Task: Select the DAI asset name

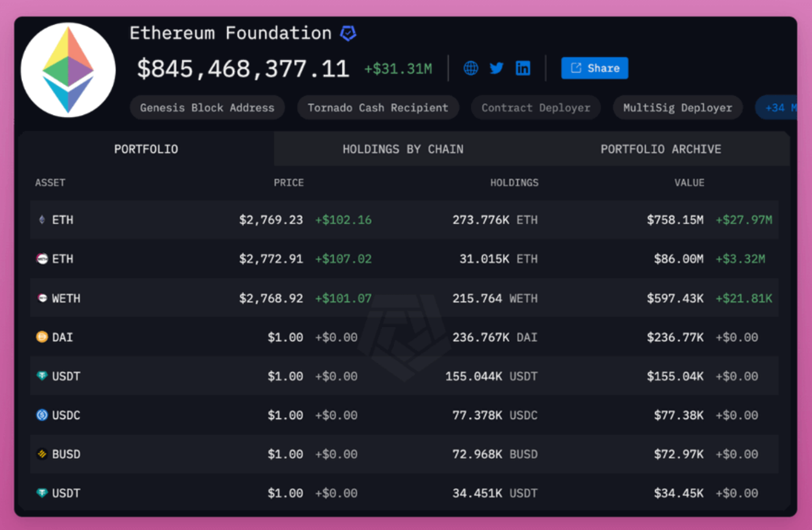Action: pos(63,337)
